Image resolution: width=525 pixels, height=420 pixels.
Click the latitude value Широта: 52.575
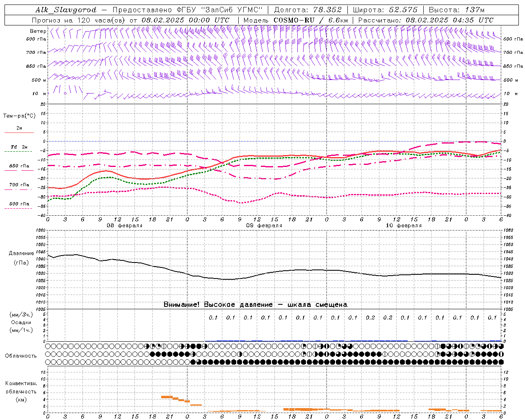click(385, 10)
